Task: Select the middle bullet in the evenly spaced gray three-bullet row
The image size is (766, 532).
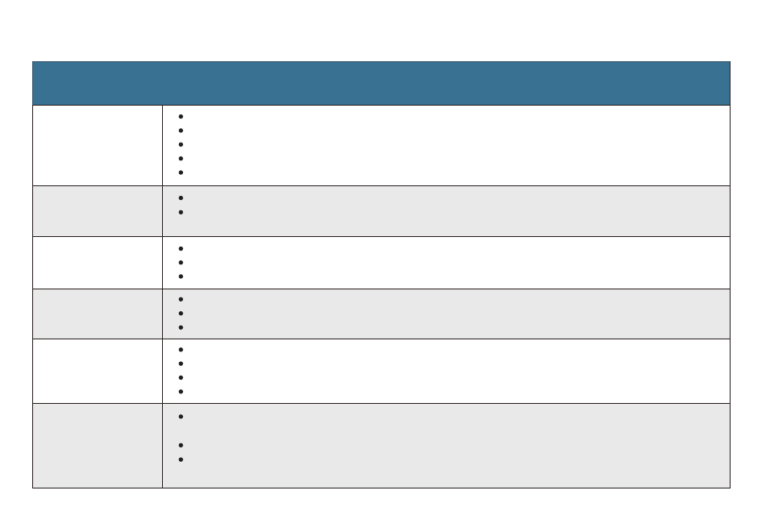Action: point(181,313)
